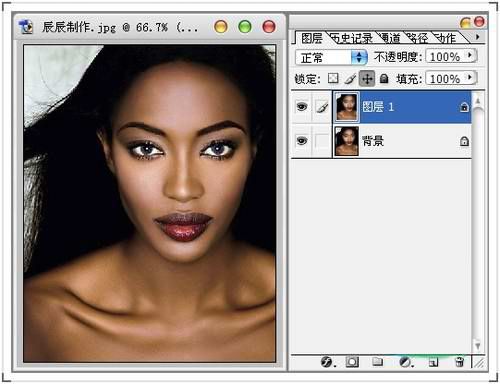The image size is (500, 384).
Task: Create a new layer
Action: (x=433, y=362)
